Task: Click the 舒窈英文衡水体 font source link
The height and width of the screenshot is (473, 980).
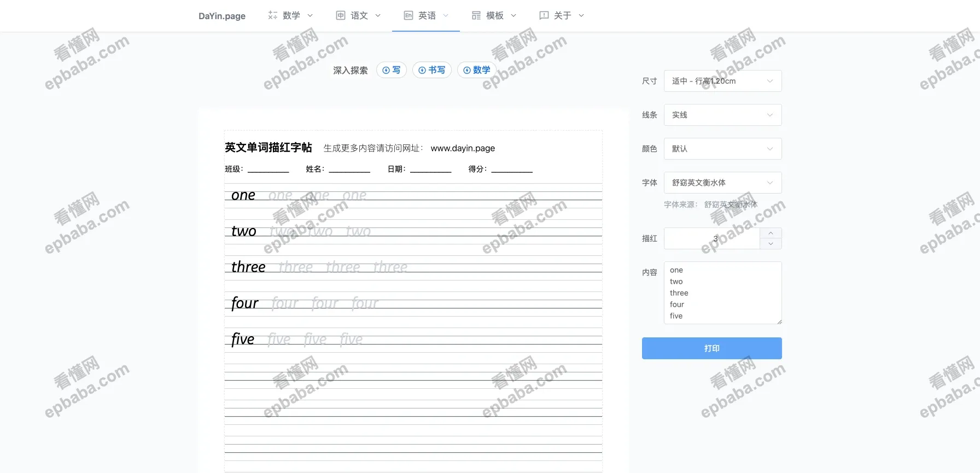Action: [x=731, y=205]
